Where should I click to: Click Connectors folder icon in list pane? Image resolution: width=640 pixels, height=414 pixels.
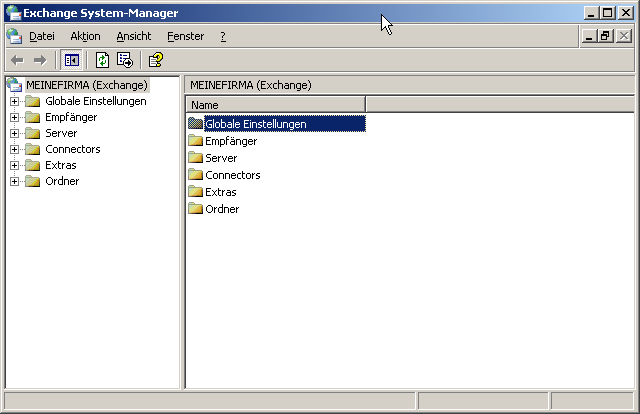click(x=196, y=174)
